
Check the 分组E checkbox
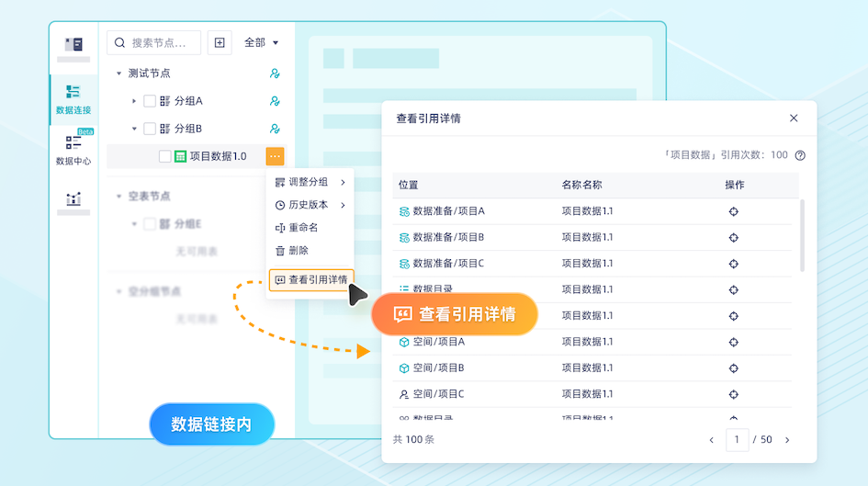[x=150, y=223]
